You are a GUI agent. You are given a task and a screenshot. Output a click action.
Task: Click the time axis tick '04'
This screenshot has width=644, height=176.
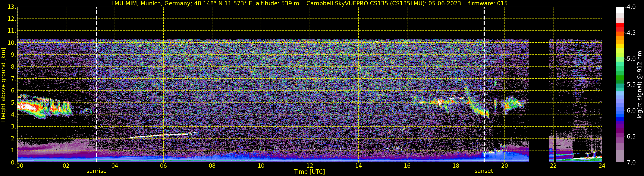click(115, 166)
